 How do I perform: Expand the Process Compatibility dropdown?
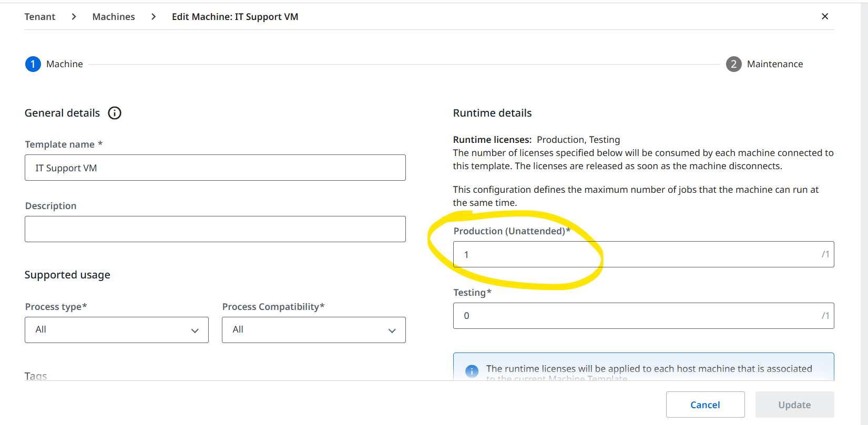point(313,330)
